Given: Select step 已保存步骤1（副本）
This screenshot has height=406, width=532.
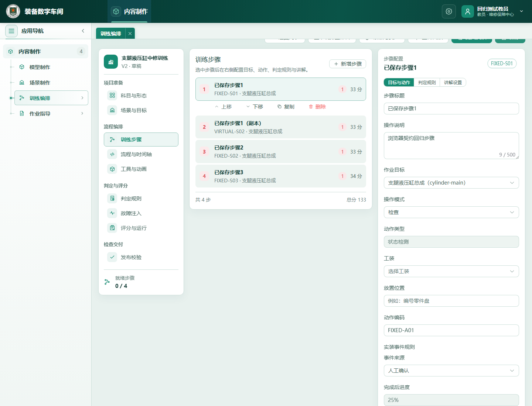Looking at the screenshot, I should (x=281, y=127).
